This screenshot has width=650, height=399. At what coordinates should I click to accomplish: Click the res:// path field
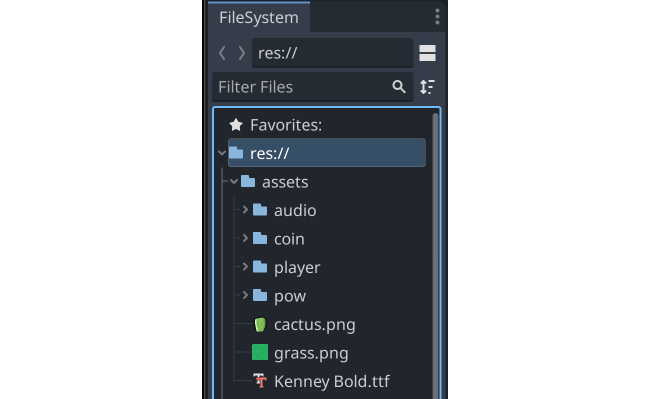(x=332, y=53)
